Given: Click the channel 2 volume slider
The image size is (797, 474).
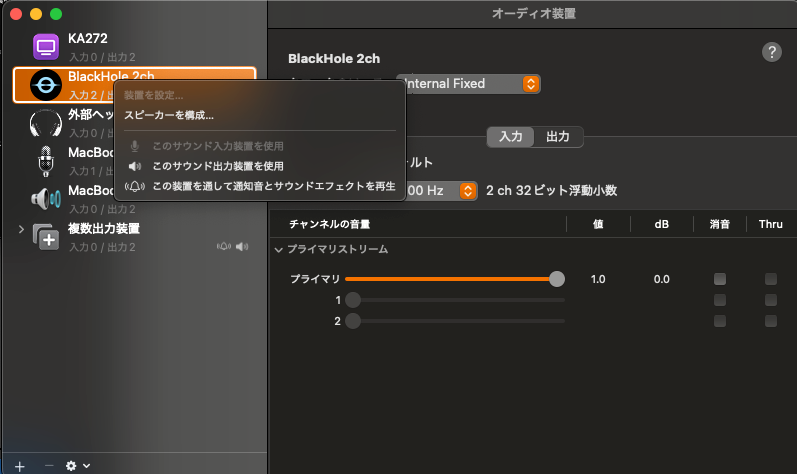Looking at the screenshot, I should [x=455, y=321].
